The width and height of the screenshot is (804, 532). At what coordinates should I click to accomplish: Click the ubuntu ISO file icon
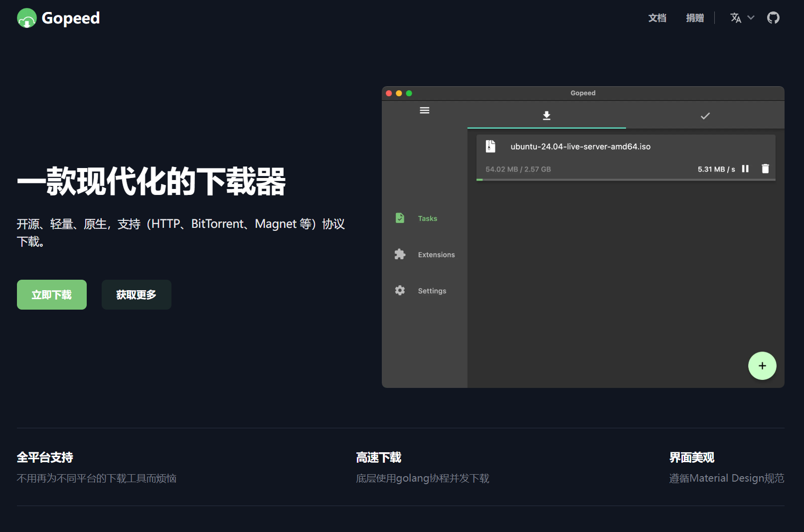pyautogui.click(x=490, y=146)
